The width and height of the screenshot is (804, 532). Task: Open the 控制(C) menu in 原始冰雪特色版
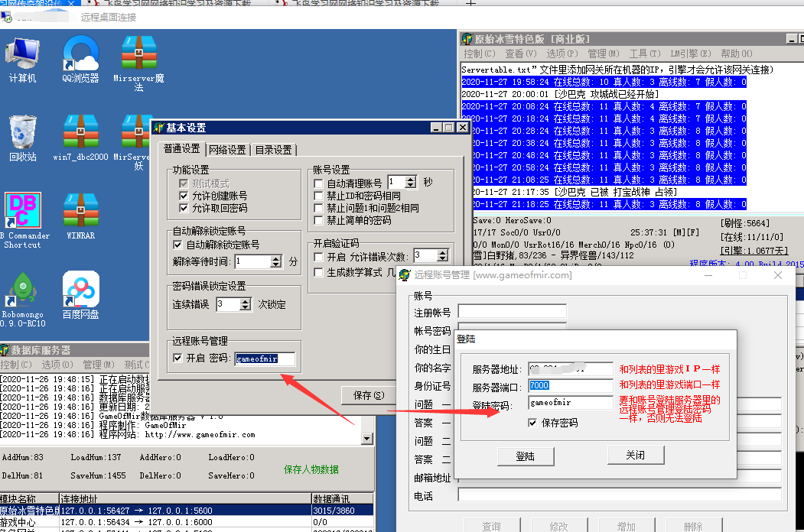tap(480, 54)
